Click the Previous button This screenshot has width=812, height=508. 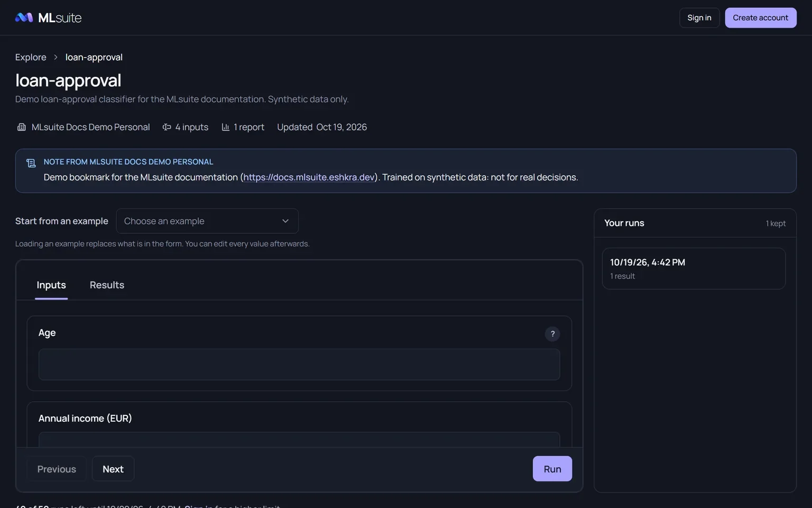[57, 469]
